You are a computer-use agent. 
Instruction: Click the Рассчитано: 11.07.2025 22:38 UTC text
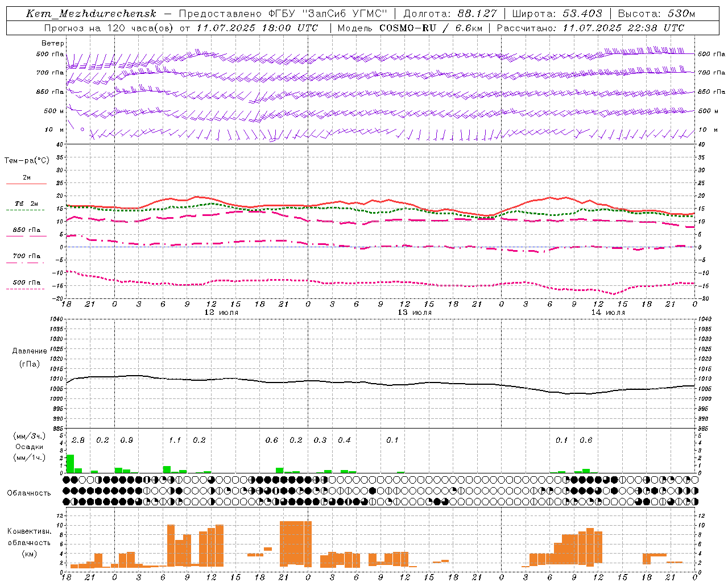pos(590,28)
